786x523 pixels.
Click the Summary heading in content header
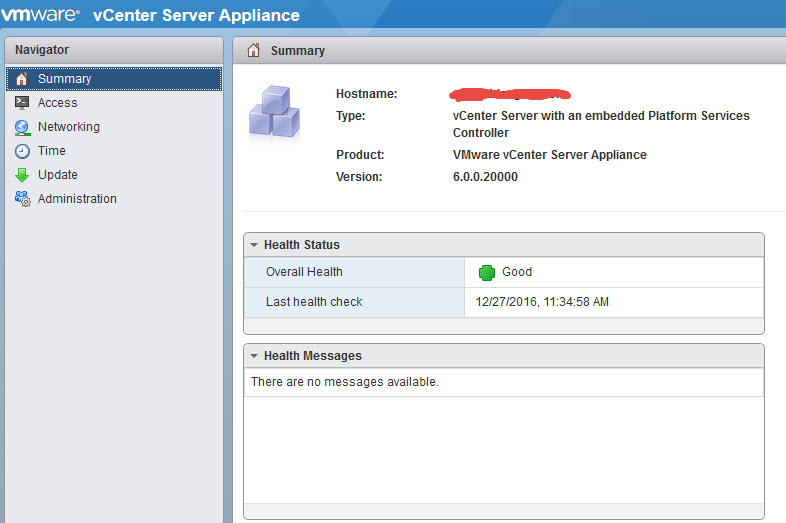coord(298,51)
